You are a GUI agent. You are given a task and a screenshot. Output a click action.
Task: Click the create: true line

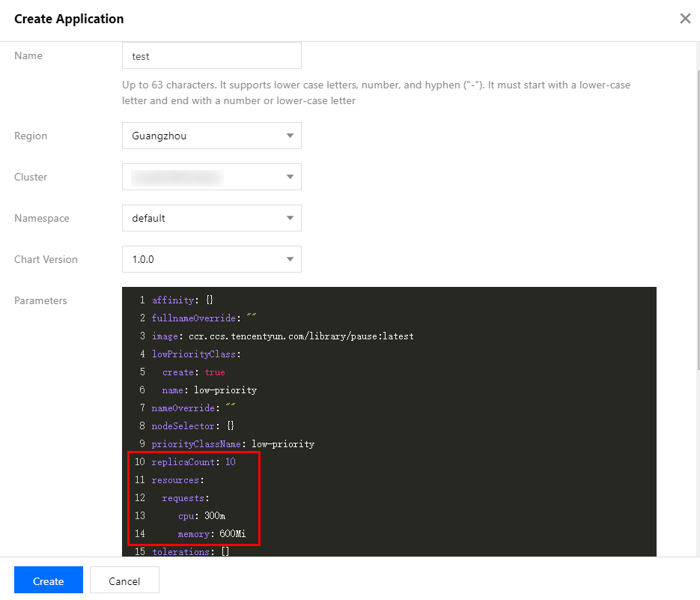point(193,372)
